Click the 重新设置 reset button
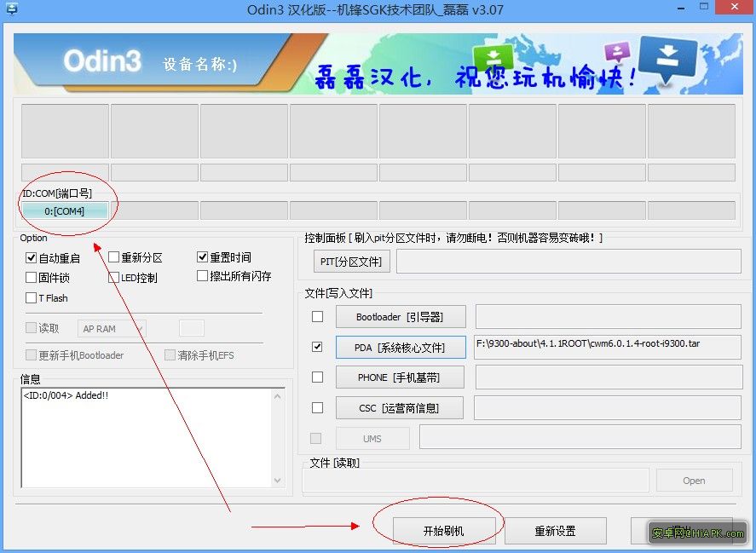The image size is (756, 553). pos(556,531)
